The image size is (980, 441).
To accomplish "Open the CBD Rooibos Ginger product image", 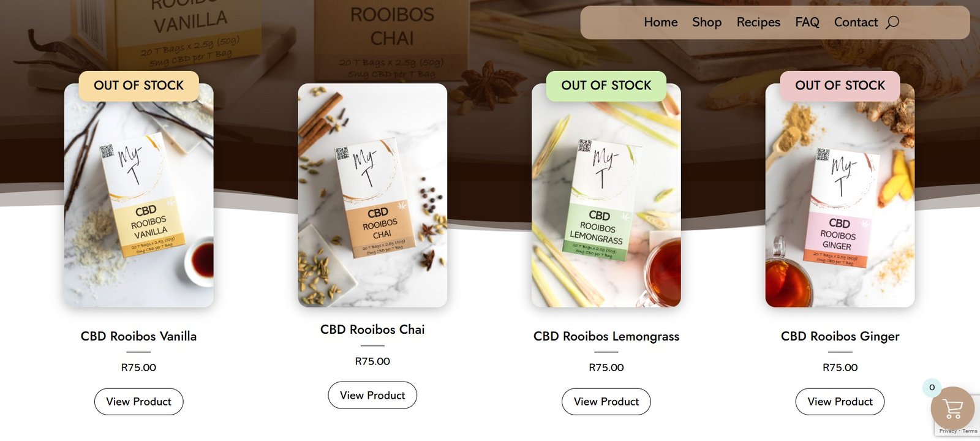I will tap(840, 195).
